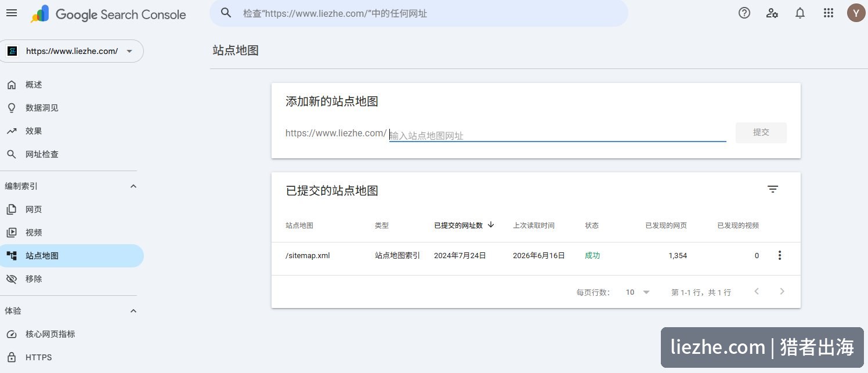Click the 站点地图索引 type cell
Image resolution: width=868 pixels, height=373 pixels.
pos(397,255)
